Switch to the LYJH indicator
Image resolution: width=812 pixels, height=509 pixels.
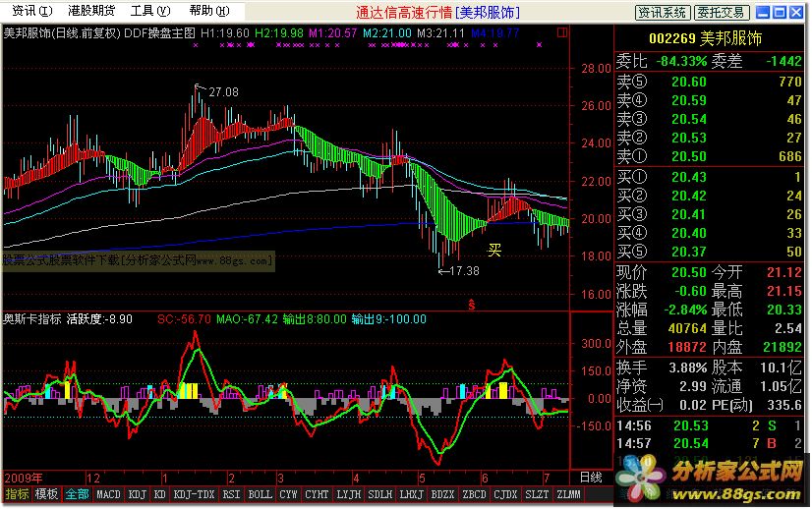(349, 494)
